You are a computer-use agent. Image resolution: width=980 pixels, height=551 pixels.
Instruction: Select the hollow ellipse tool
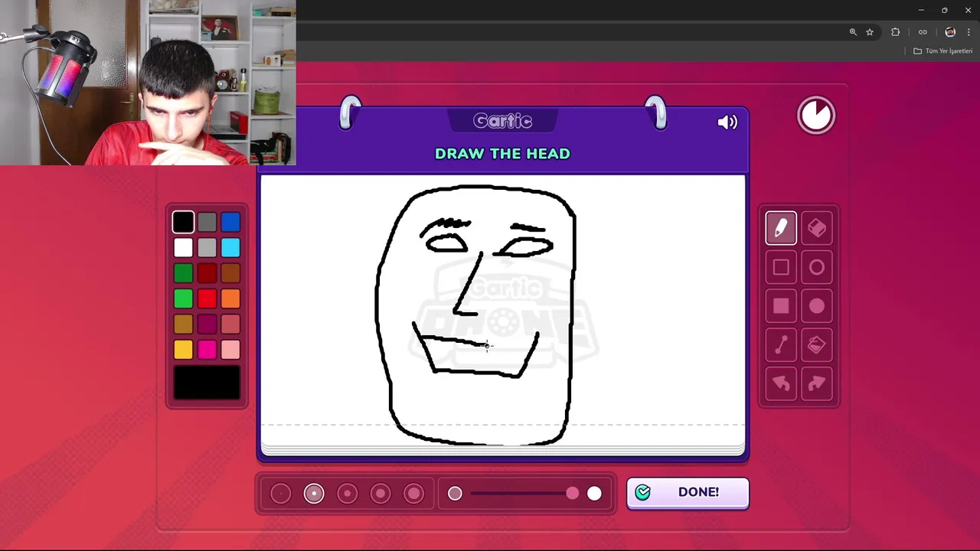click(x=817, y=267)
